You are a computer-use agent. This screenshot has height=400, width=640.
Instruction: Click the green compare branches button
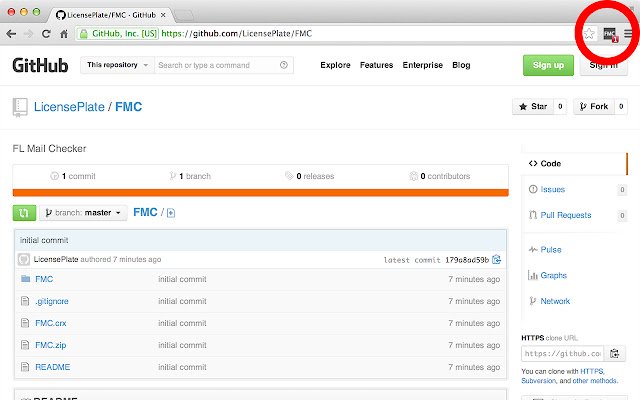(x=24, y=213)
